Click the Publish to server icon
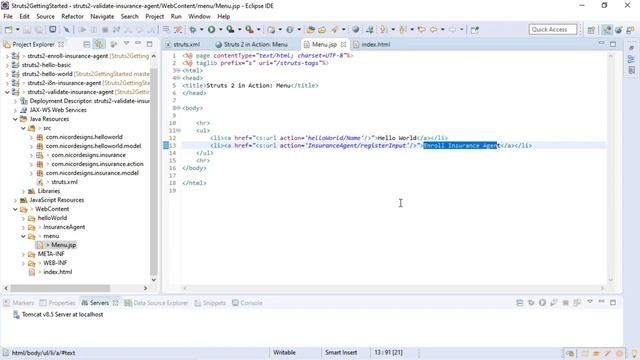Viewport: 640px width, 360px height. (x=577, y=302)
